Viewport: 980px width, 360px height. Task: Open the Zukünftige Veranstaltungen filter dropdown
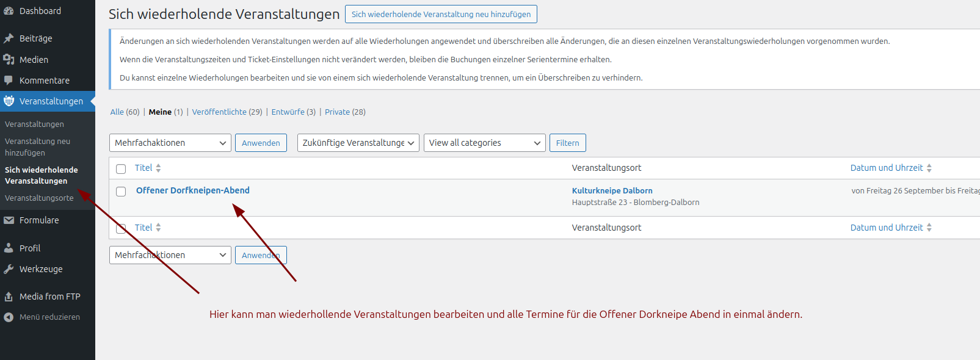pos(358,143)
